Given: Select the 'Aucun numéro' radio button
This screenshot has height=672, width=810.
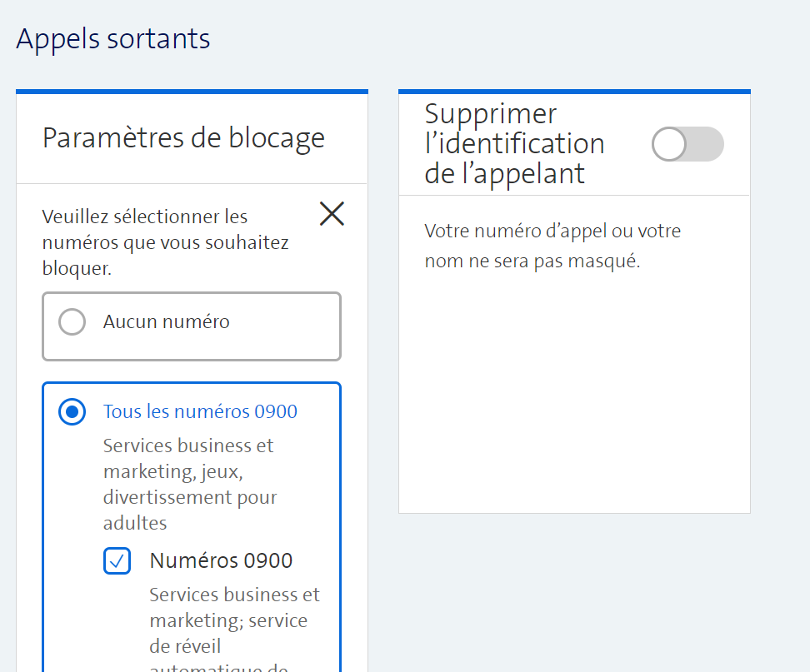Looking at the screenshot, I should [72, 322].
